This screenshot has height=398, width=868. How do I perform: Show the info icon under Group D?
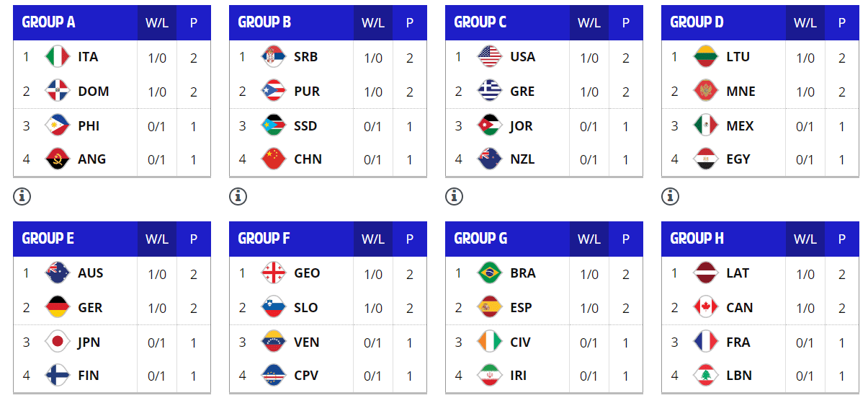click(670, 195)
